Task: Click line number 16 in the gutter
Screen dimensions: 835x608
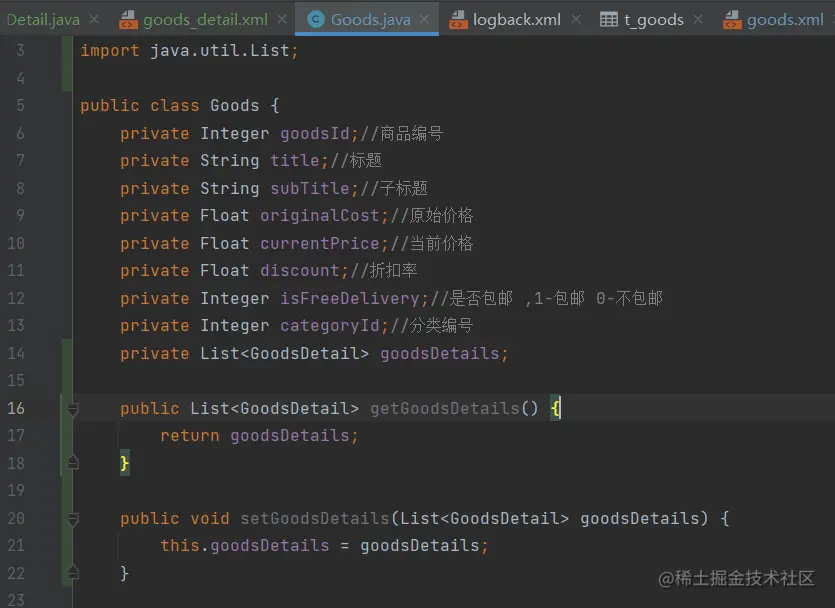Action: [16, 408]
